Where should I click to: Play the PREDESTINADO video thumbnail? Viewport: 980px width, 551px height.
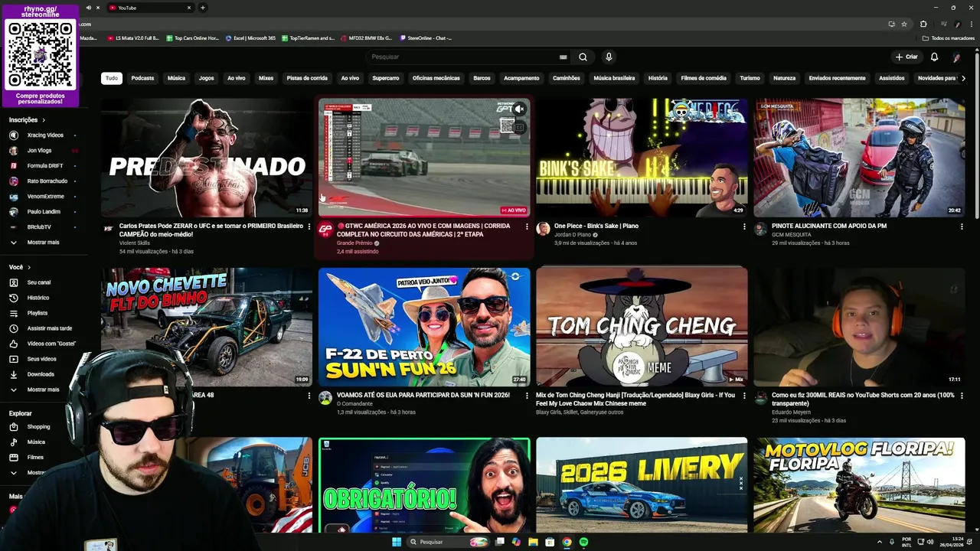click(207, 158)
